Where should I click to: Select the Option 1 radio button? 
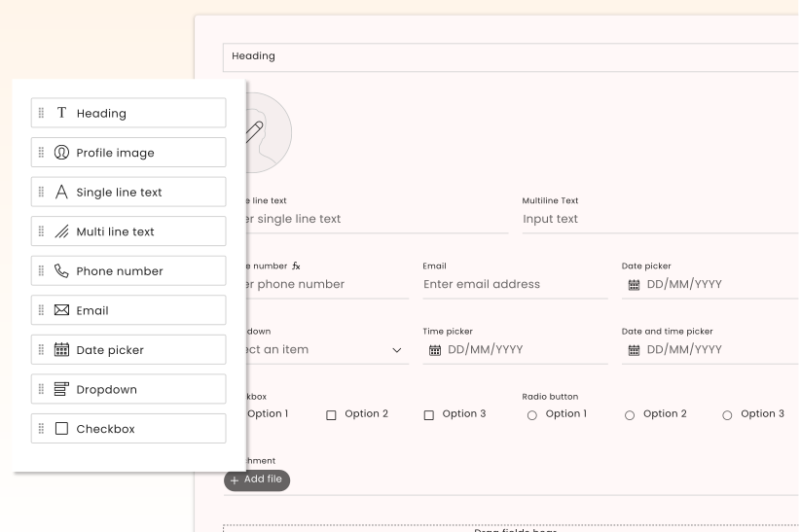531,415
